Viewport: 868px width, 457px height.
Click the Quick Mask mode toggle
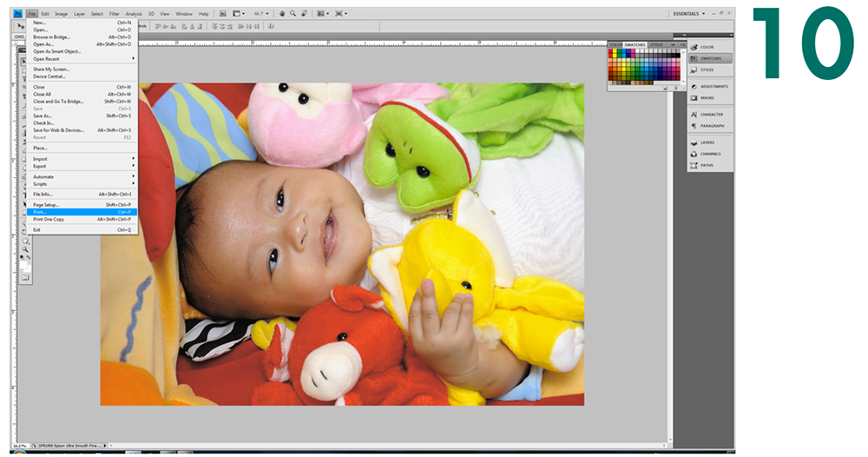(26, 277)
